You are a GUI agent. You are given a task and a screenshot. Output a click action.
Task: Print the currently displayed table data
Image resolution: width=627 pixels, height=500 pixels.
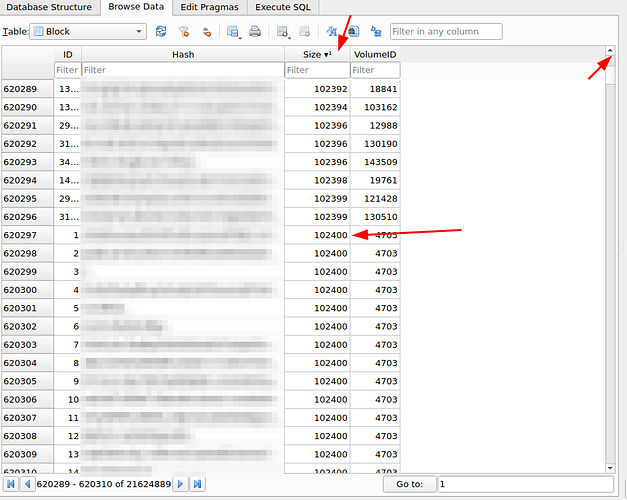(255, 32)
